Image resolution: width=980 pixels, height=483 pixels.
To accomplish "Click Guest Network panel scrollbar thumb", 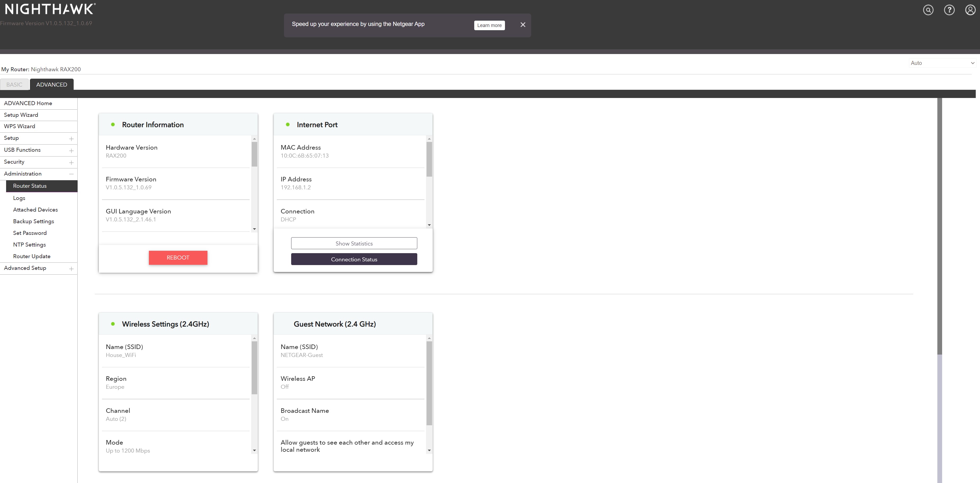I will [429, 383].
